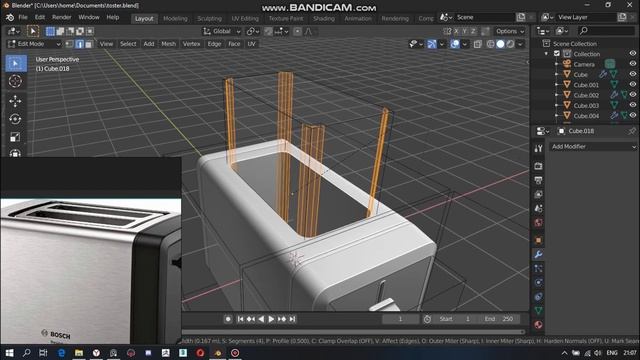Activate the 3D Cursor tool
640x360 pixels.
[x=16, y=81]
